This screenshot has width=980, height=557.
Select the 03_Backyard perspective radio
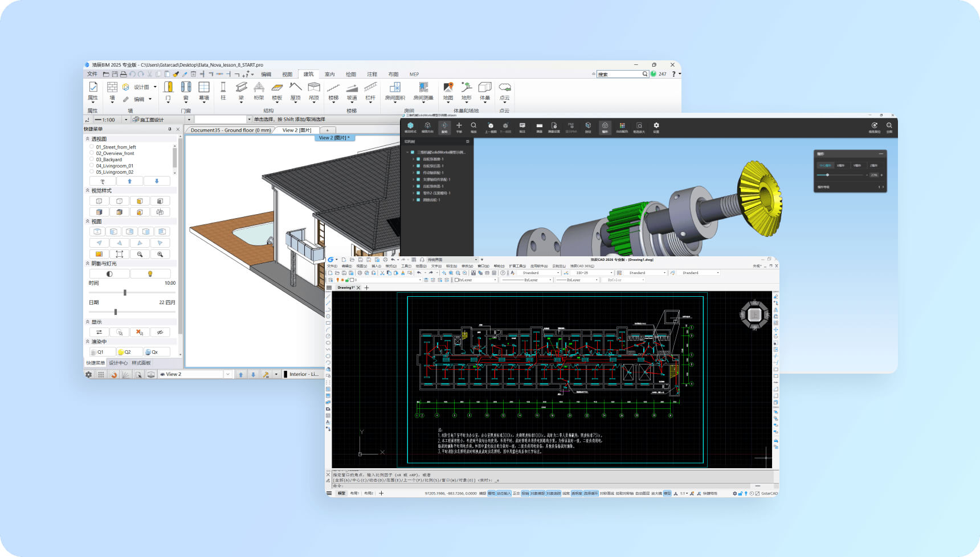pyautogui.click(x=92, y=159)
